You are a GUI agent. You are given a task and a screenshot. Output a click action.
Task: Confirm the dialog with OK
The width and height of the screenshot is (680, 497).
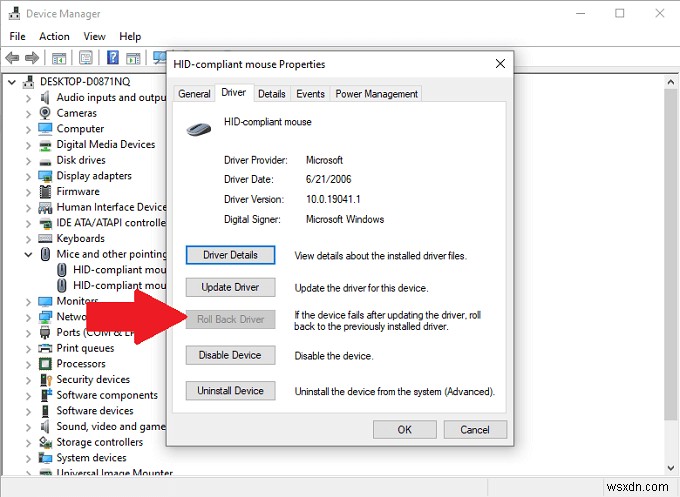(405, 430)
